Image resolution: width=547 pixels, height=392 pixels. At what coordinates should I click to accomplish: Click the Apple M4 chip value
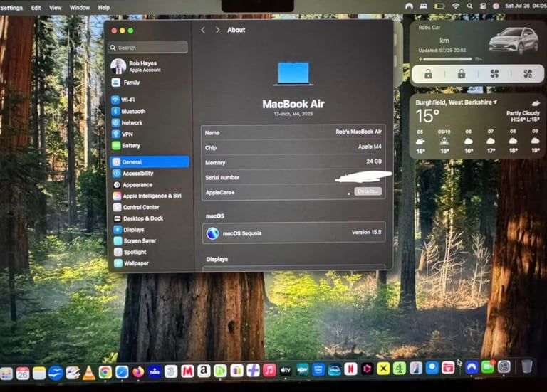point(370,147)
